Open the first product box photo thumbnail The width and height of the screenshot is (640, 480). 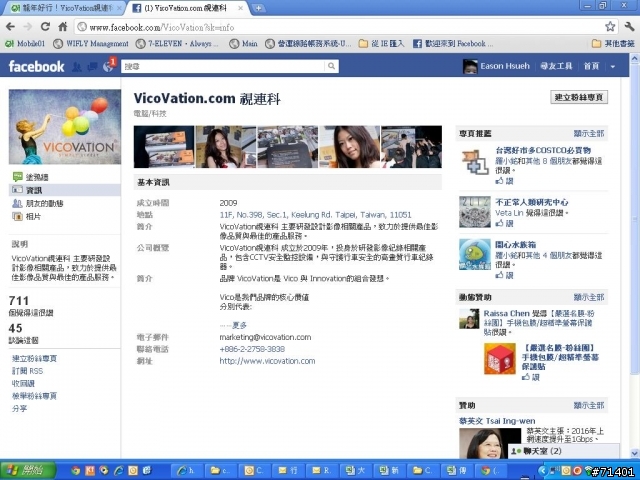(x=164, y=147)
